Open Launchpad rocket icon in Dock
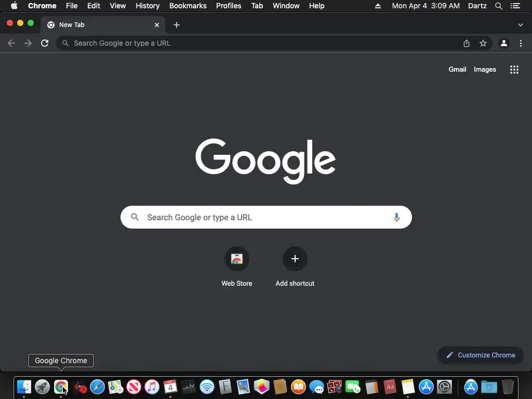Viewport: 532px width, 399px height. 43,387
